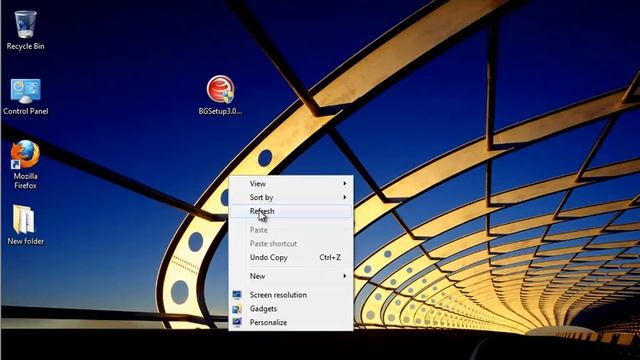Open the Sort by menu entry
Image resolution: width=640 pixels, height=360 pixels.
[x=291, y=198]
